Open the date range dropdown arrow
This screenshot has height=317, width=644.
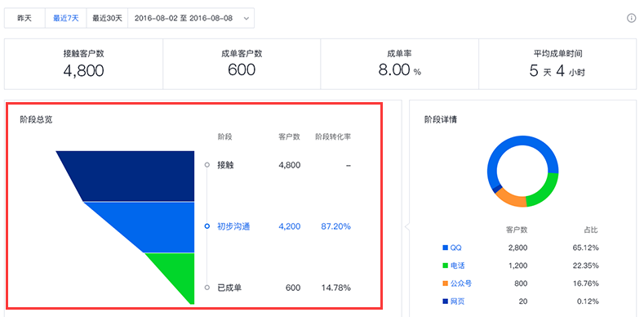[246, 19]
